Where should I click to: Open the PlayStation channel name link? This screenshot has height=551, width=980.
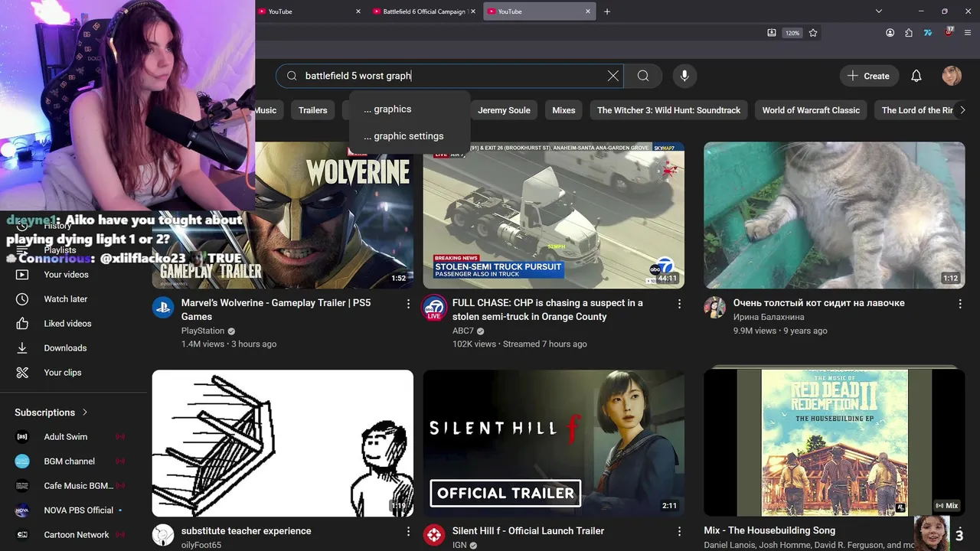203,331
